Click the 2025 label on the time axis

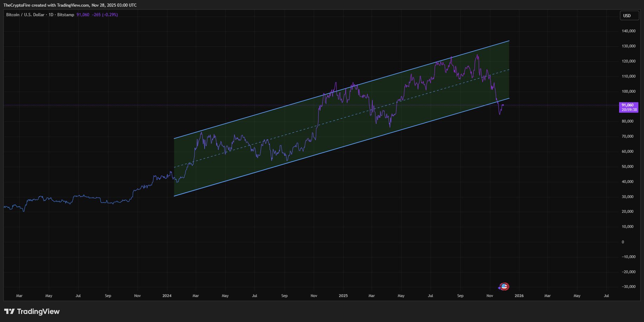(x=343, y=296)
